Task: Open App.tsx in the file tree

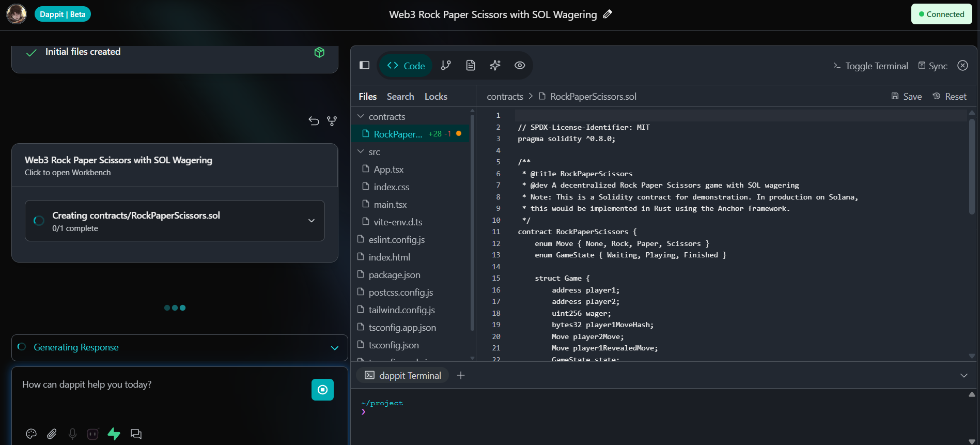Action: 388,170
